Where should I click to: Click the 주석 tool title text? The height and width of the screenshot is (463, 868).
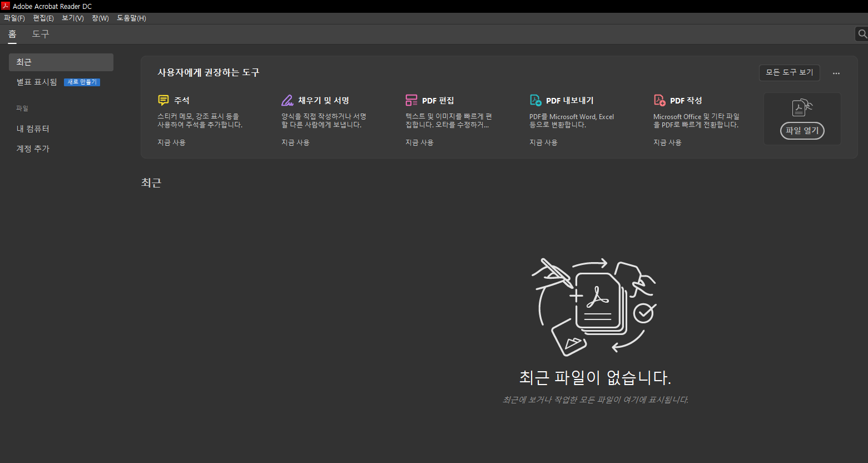(182, 101)
